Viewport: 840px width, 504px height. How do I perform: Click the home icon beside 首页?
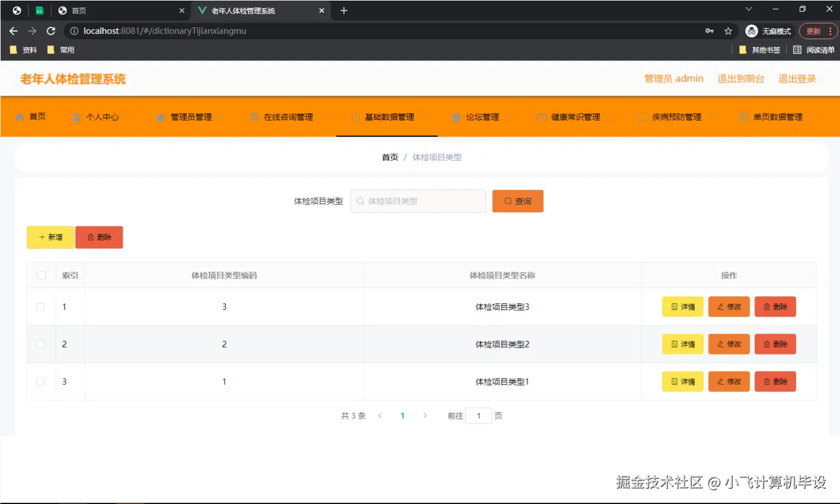click(19, 116)
